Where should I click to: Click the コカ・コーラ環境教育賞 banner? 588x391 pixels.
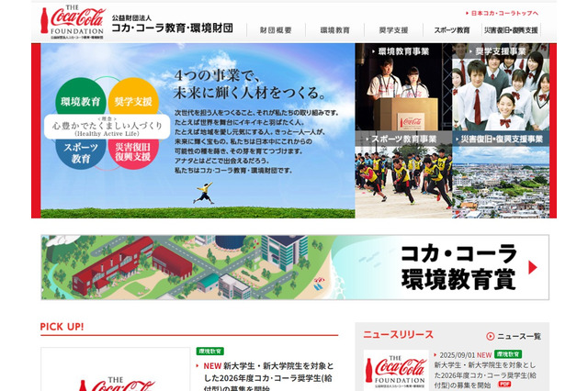(295, 267)
